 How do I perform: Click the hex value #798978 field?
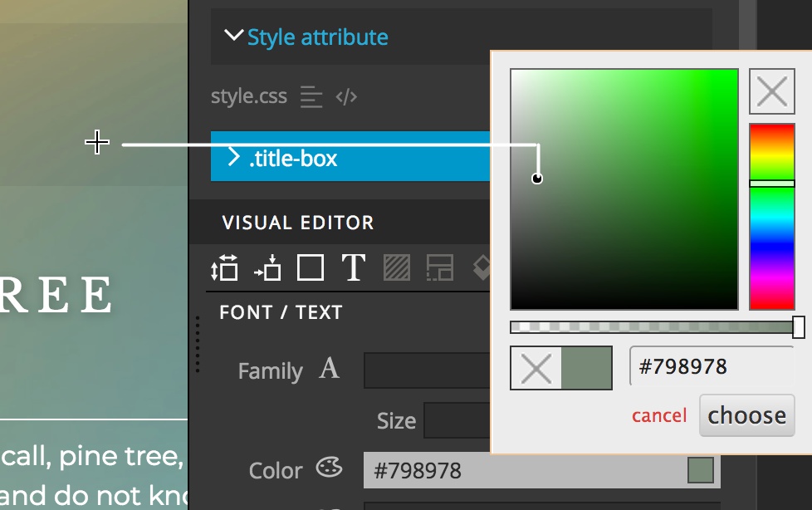(712, 366)
